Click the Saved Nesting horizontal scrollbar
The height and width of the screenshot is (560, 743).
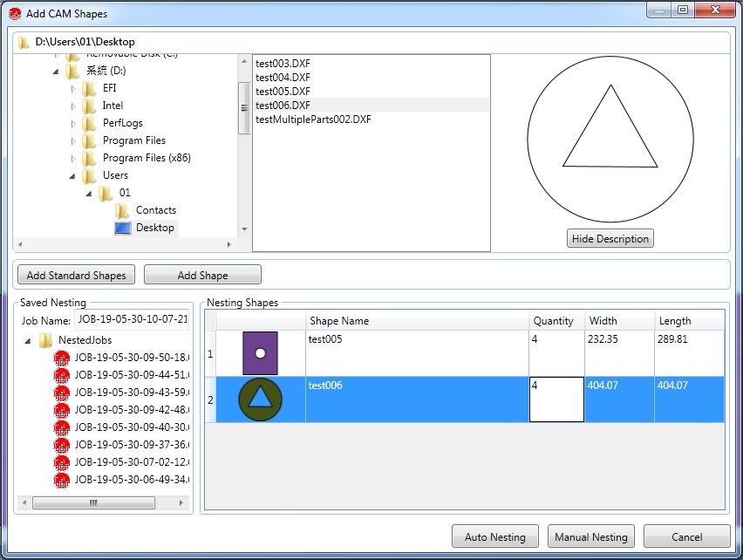(x=93, y=503)
